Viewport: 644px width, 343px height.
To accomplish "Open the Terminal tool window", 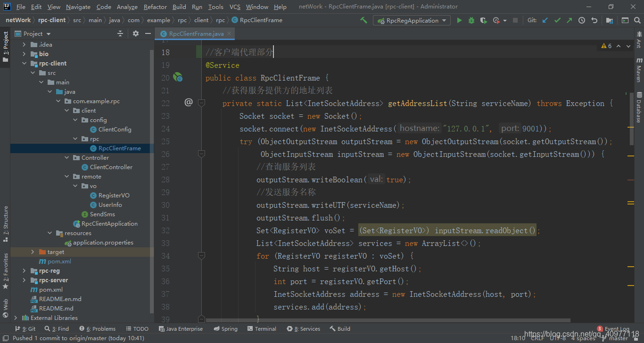I will pyautogui.click(x=262, y=329).
